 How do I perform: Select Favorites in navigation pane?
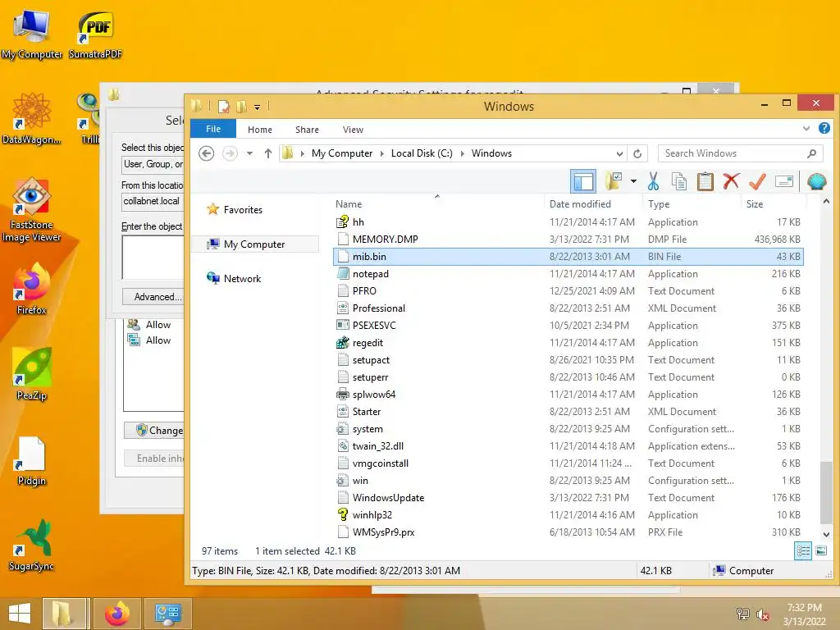point(243,210)
